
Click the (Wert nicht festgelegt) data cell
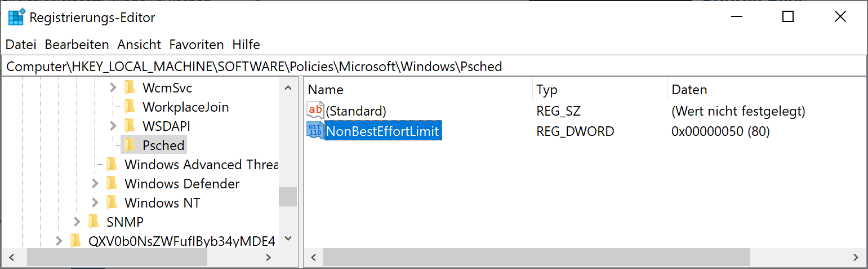pyautogui.click(x=738, y=111)
